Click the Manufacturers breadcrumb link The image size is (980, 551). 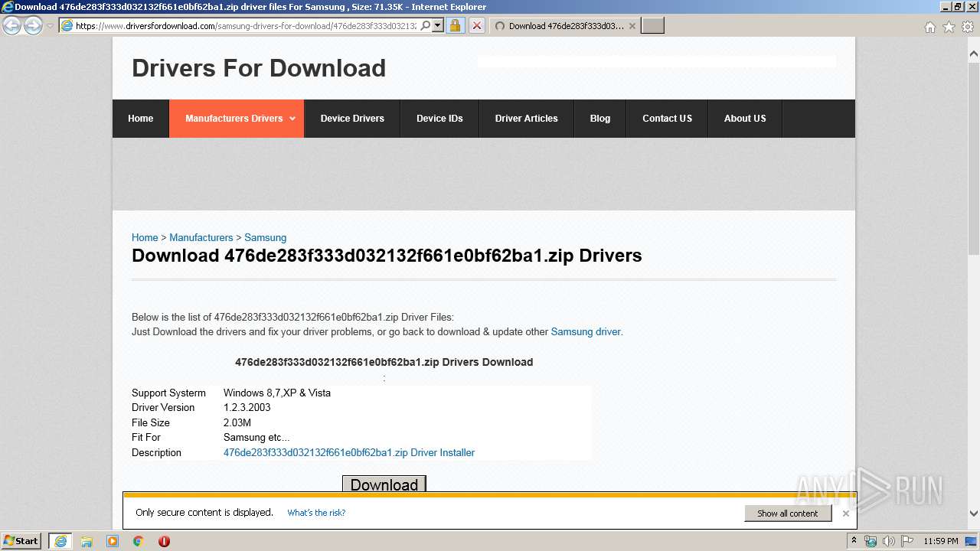click(201, 238)
